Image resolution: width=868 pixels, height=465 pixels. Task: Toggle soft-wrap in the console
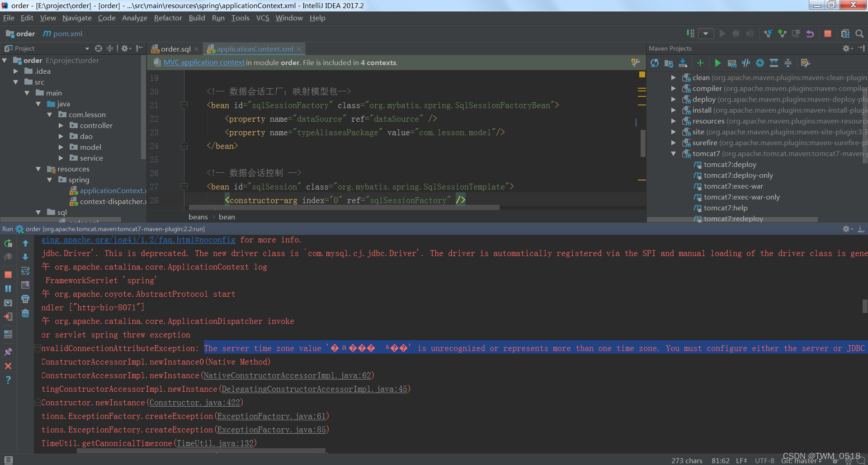pyautogui.click(x=25, y=271)
